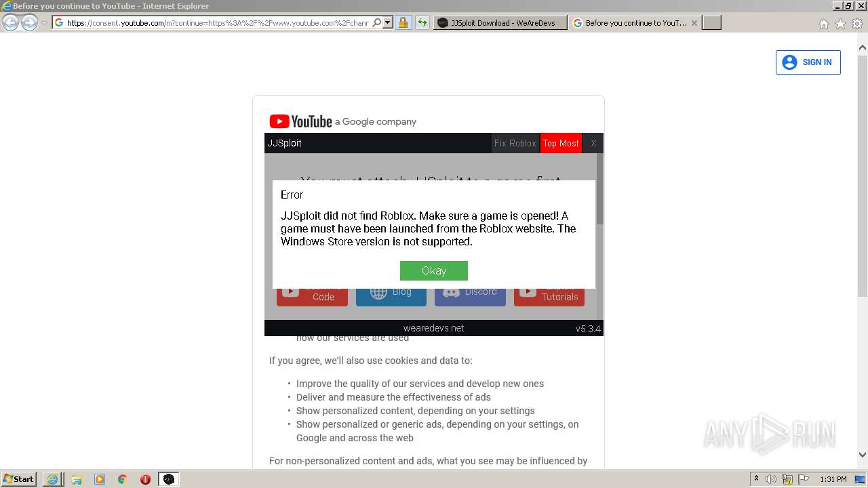Image resolution: width=868 pixels, height=488 pixels.
Task: Click the vertical scrollbar thumb of the page
Action: click(x=863, y=175)
